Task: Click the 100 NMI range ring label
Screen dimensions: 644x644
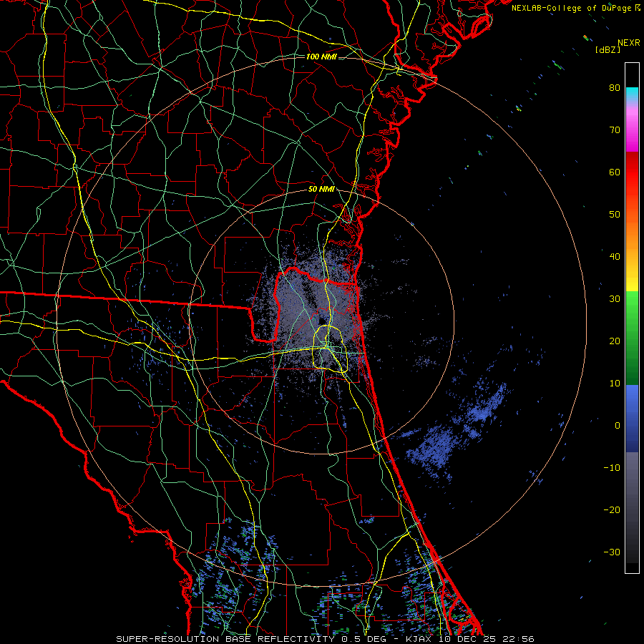Action: pyautogui.click(x=321, y=57)
